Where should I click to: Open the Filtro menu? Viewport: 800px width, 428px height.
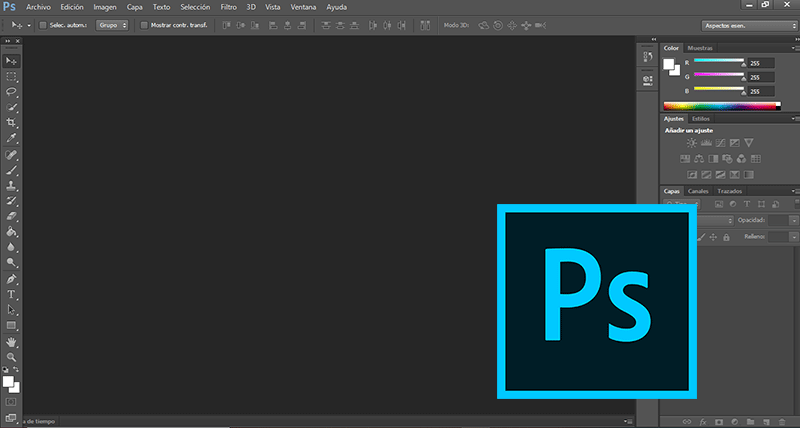point(229,7)
